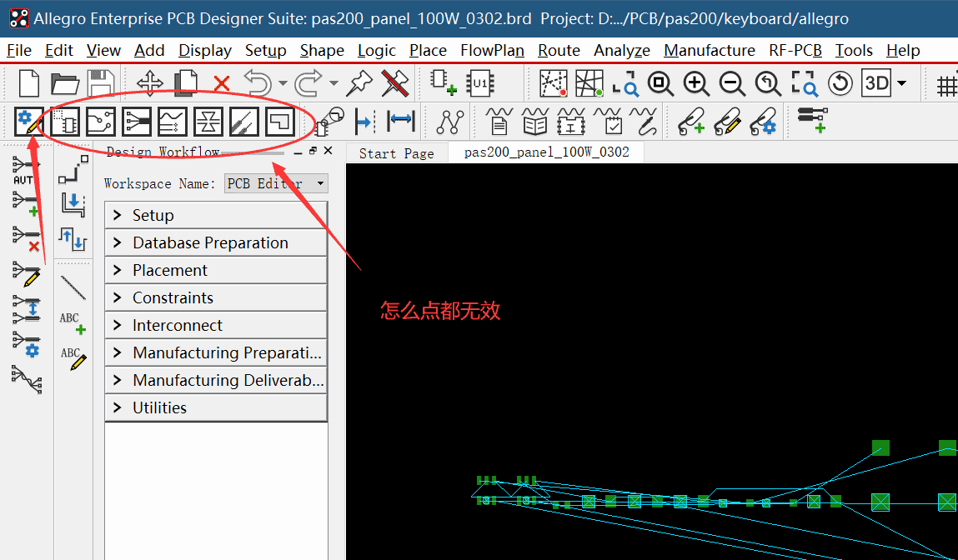Switch to the Start Page tab
958x560 pixels.
point(397,153)
